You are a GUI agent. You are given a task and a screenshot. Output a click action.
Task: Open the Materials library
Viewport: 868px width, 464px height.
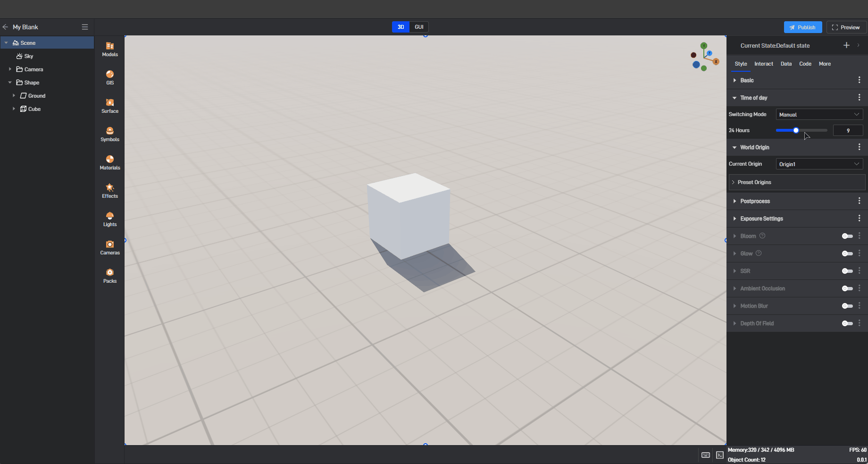coord(110,162)
